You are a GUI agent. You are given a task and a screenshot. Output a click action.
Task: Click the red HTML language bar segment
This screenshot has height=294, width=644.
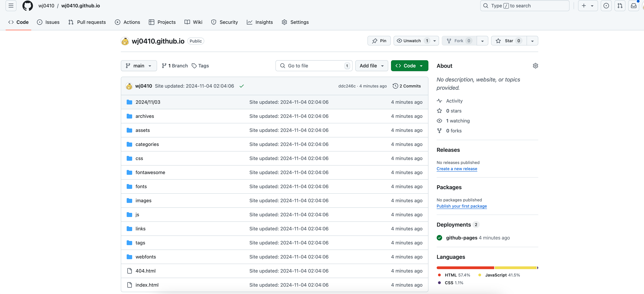[x=465, y=268]
